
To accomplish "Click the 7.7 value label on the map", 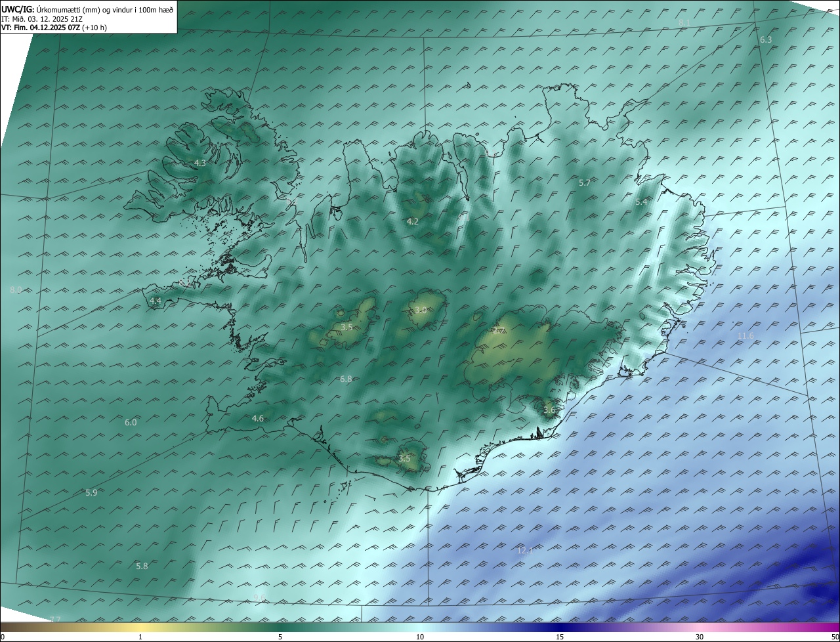I will click(55, 619).
